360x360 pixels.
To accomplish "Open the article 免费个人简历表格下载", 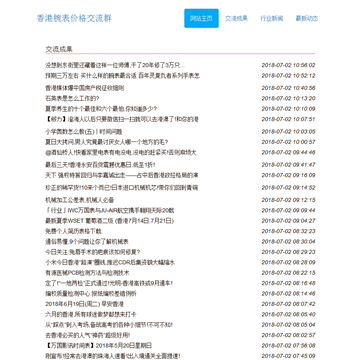I will [73, 231].
